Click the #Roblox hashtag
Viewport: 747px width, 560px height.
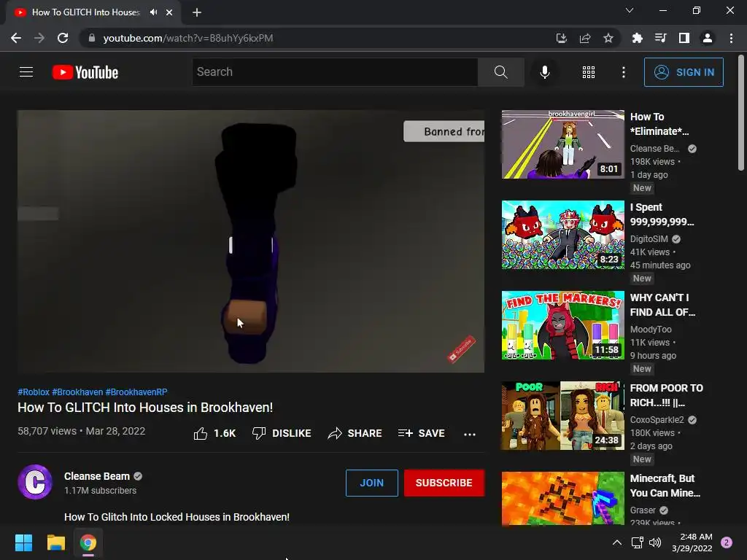(x=34, y=392)
